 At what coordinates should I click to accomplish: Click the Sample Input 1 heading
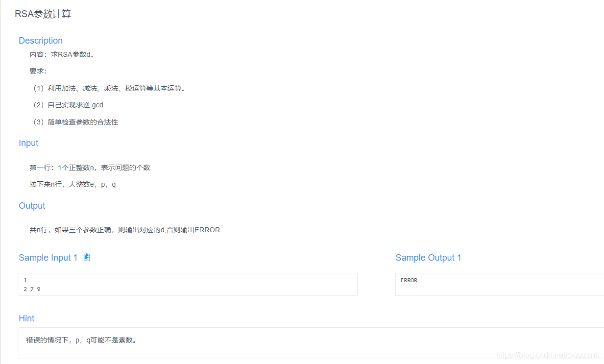pyautogui.click(x=48, y=257)
